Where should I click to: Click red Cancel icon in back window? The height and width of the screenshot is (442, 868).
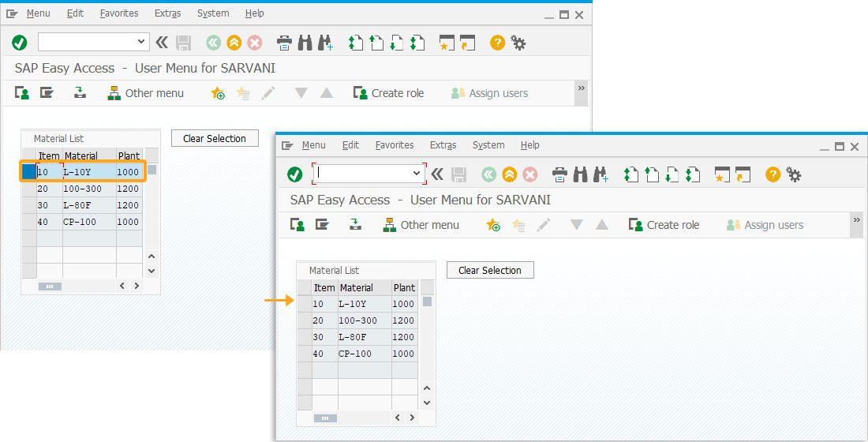pyautogui.click(x=255, y=43)
